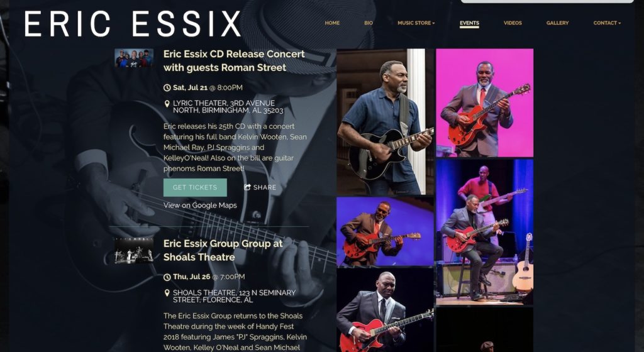Open the Music Store dropdown menu
644x352 pixels.
(x=416, y=23)
